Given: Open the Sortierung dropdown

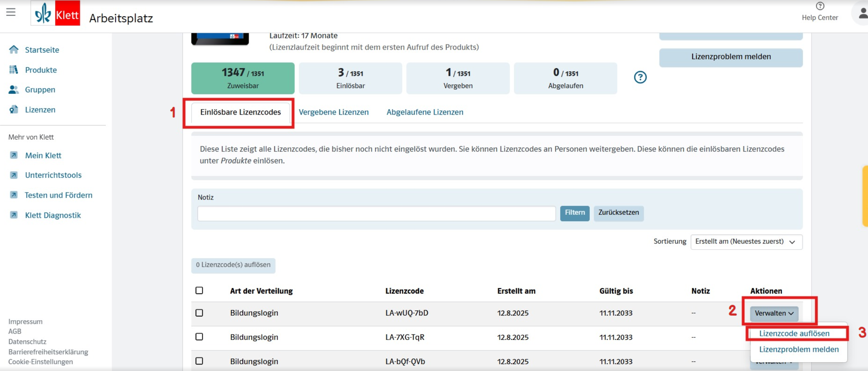Looking at the screenshot, I should 746,242.
